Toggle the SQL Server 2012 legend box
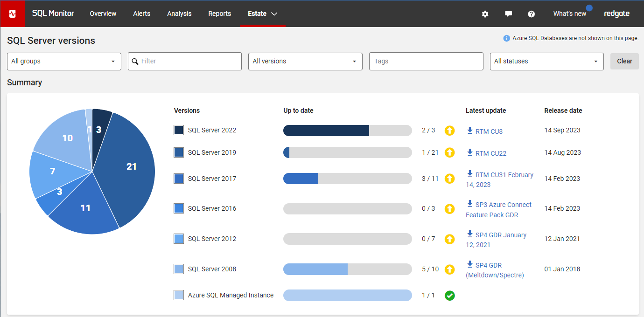This screenshot has height=317, width=644. click(179, 239)
